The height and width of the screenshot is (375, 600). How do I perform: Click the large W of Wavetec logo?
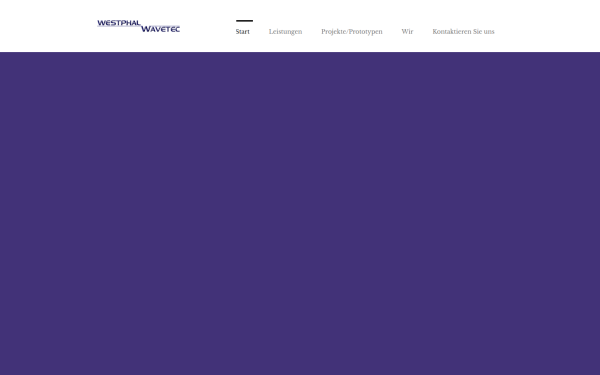tap(146, 29)
